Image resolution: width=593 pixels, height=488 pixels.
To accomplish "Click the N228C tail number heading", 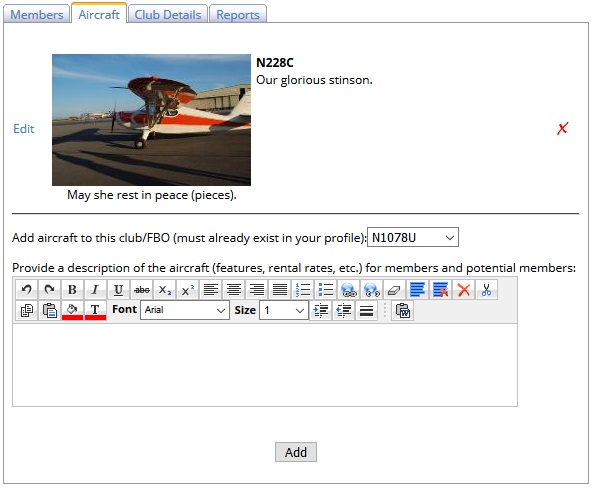I will pos(275,62).
